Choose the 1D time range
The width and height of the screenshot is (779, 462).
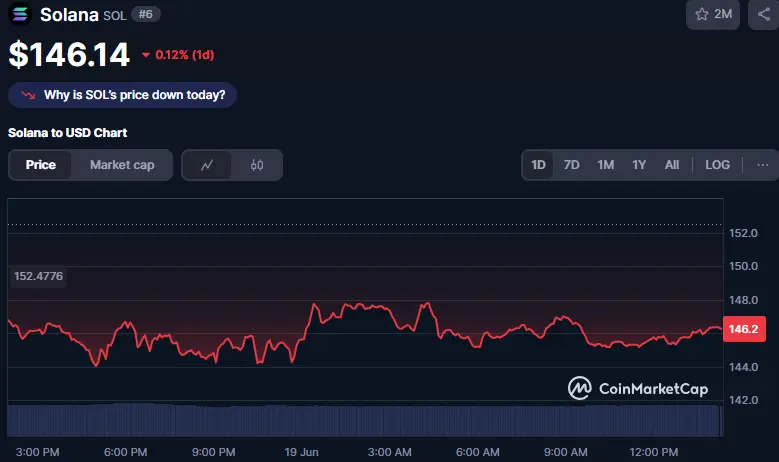click(x=539, y=165)
